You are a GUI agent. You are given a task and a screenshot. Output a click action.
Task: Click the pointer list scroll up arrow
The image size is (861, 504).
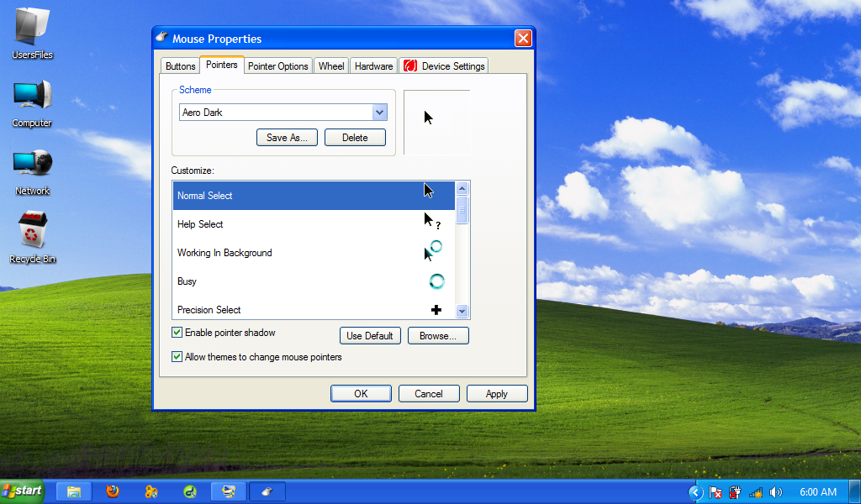[x=462, y=189]
